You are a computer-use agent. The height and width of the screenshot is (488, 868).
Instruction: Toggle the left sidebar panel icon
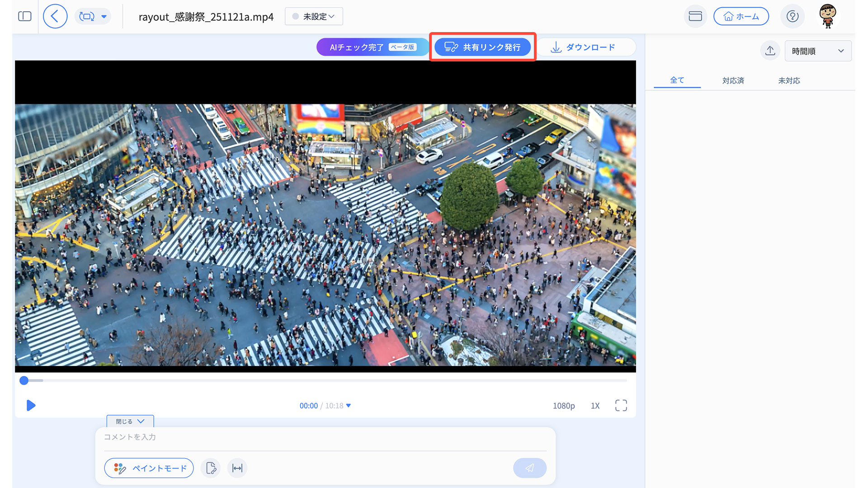pos(24,17)
